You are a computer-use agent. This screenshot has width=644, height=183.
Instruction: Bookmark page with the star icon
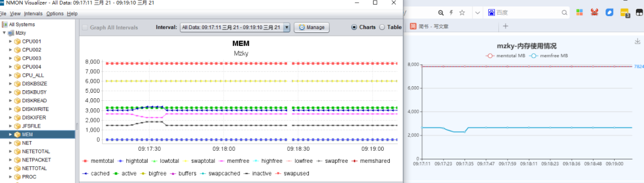[x=462, y=13]
